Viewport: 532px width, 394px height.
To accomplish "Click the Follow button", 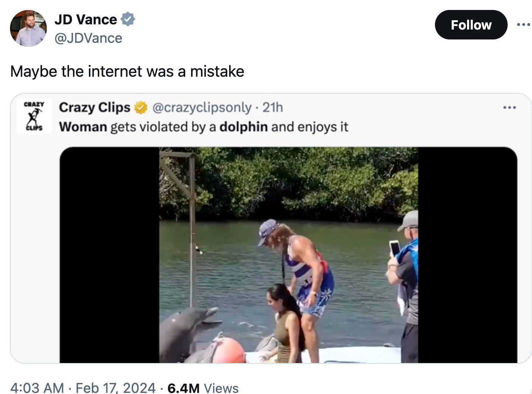I will tap(471, 25).
